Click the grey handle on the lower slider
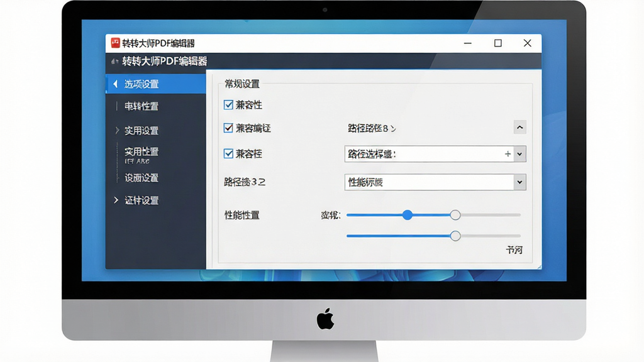 (455, 236)
